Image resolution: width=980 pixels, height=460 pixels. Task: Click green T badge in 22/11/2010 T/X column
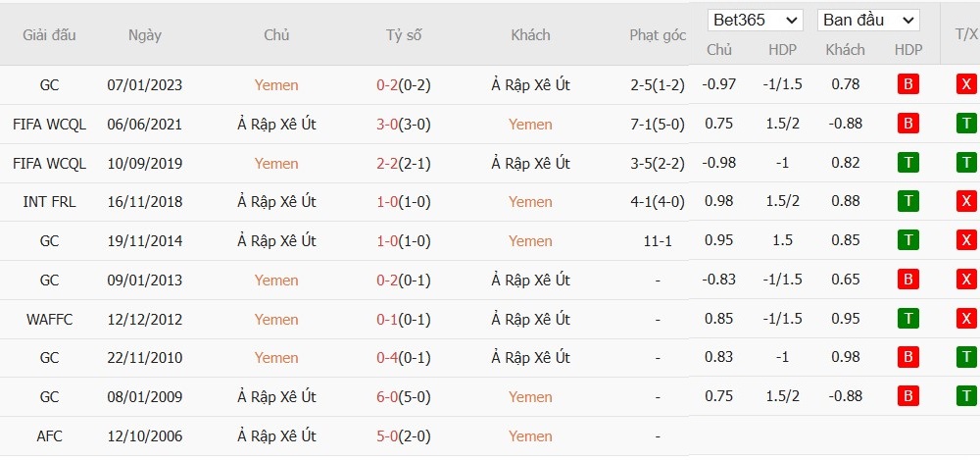tap(966, 357)
